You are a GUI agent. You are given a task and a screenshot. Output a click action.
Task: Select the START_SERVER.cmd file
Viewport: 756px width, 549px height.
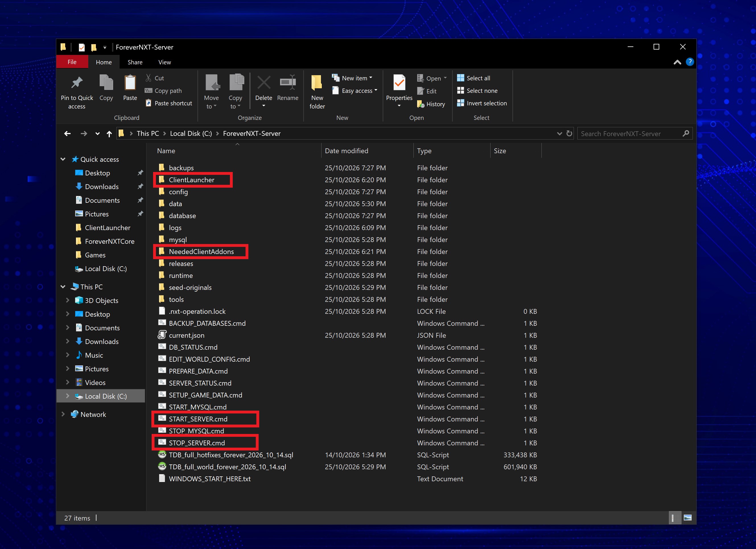[x=198, y=419]
